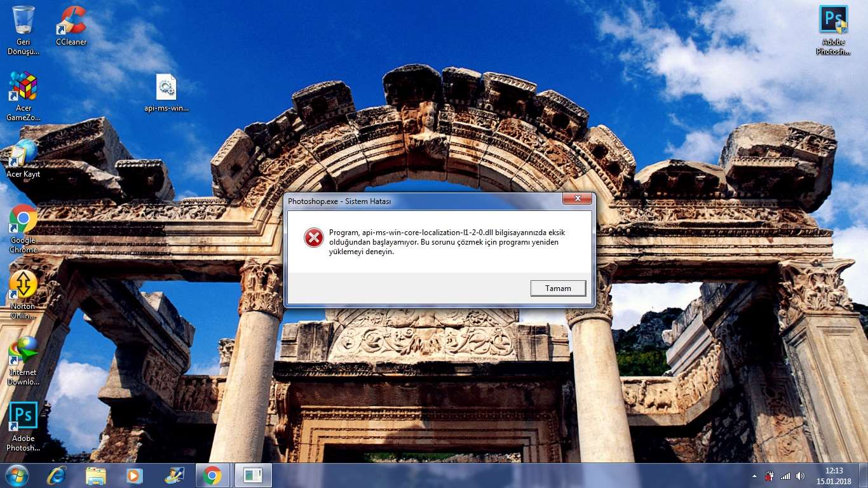The width and height of the screenshot is (868, 488).
Task: Click the Tamam button in error dialog
Action: pyautogui.click(x=559, y=288)
